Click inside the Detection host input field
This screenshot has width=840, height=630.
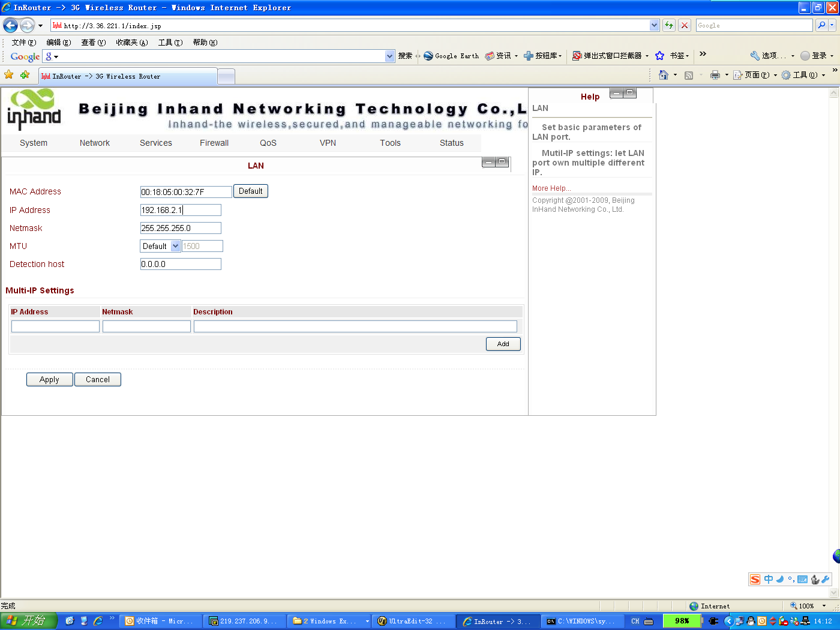[x=180, y=264]
